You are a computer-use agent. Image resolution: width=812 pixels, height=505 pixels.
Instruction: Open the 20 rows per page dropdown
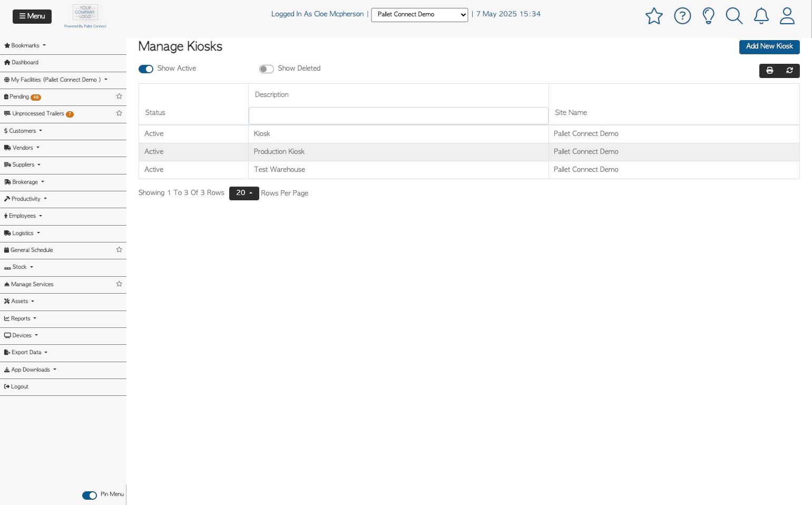click(244, 193)
